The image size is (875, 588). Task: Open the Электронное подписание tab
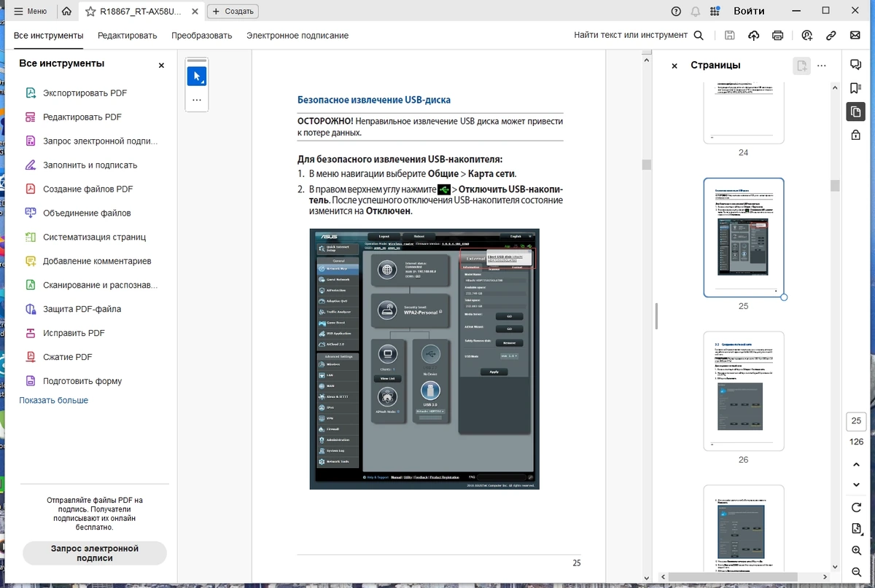coord(297,35)
